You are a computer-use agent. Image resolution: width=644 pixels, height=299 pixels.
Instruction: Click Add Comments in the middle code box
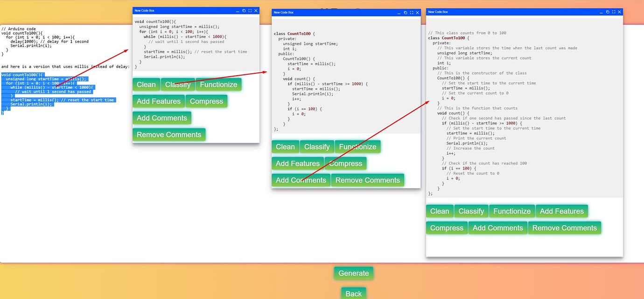click(x=301, y=179)
